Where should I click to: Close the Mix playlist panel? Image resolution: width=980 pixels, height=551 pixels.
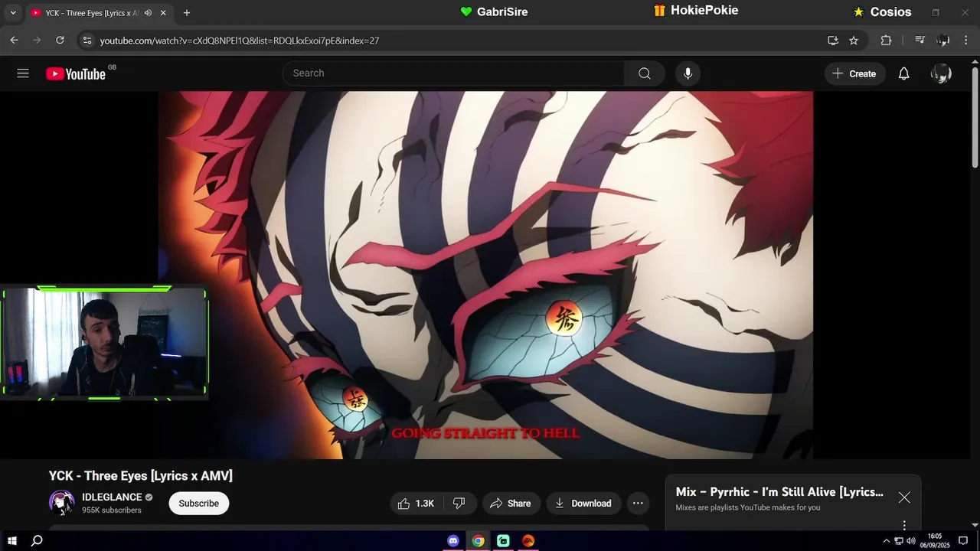point(904,497)
